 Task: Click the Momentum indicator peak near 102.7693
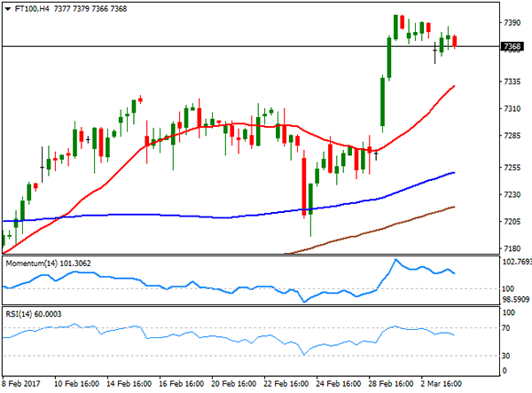click(395, 260)
